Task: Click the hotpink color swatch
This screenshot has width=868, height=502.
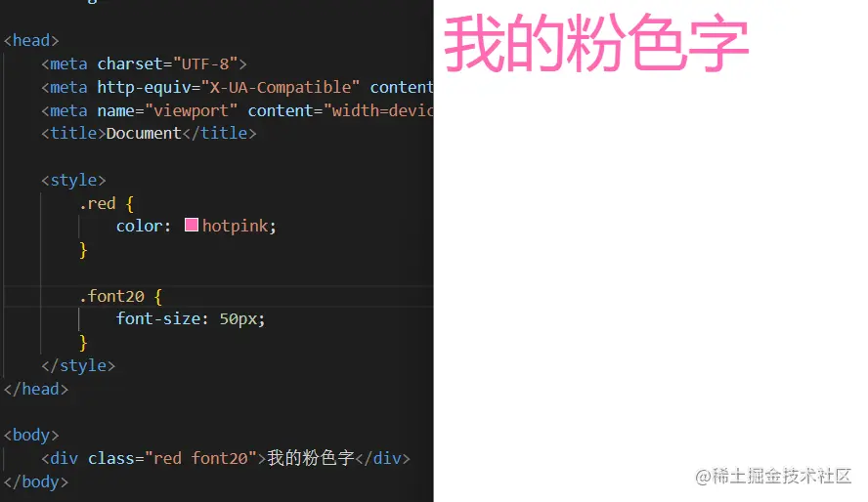Action: (192, 225)
